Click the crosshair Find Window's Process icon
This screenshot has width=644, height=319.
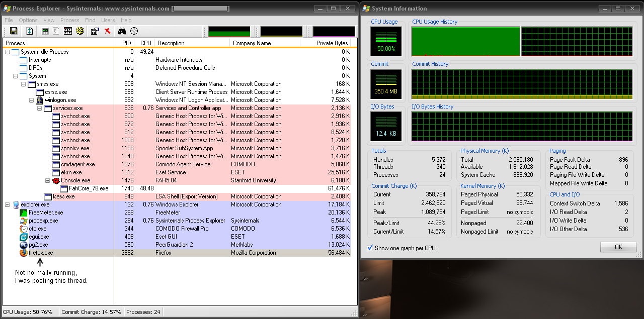click(x=134, y=31)
